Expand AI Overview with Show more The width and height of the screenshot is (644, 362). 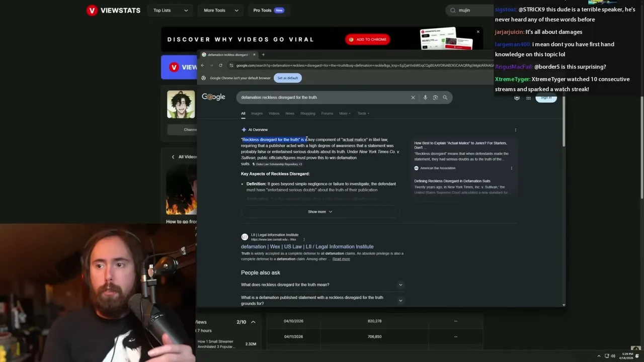click(320, 212)
